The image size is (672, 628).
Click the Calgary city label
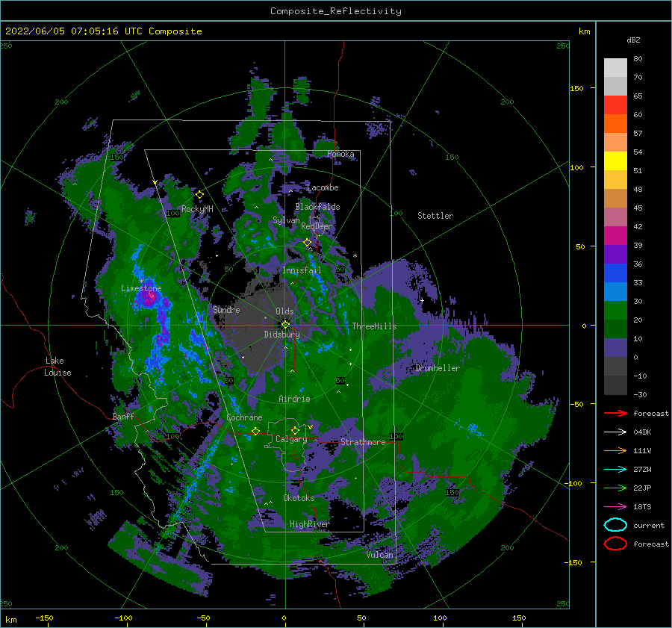(x=291, y=439)
